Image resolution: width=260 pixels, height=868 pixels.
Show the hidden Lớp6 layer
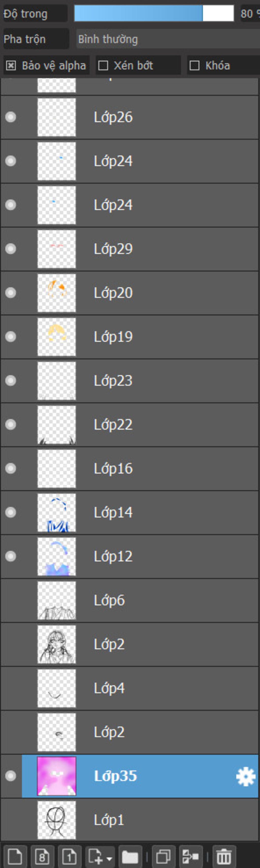(11, 600)
